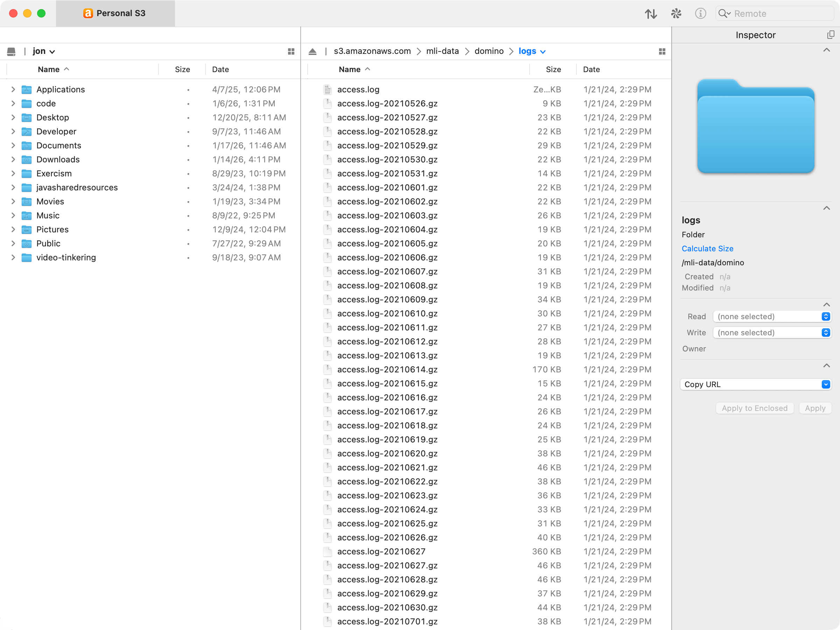The height and width of the screenshot is (630, 840).
Task: Click the activity pinwheel icon in toolbar
Action: (676, 14)
